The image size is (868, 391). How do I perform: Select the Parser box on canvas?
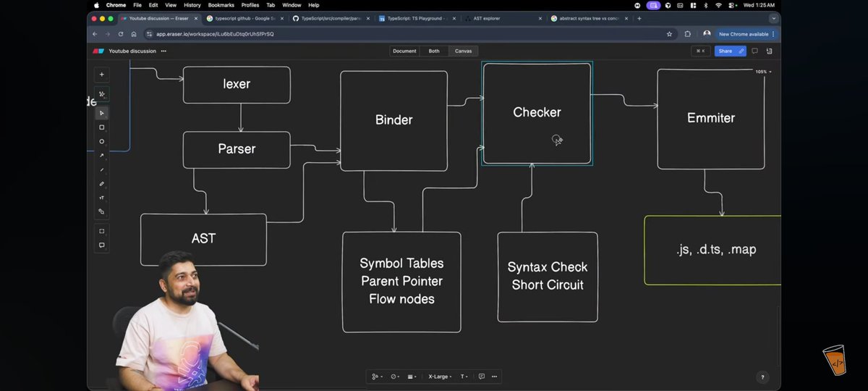(237, 150)
